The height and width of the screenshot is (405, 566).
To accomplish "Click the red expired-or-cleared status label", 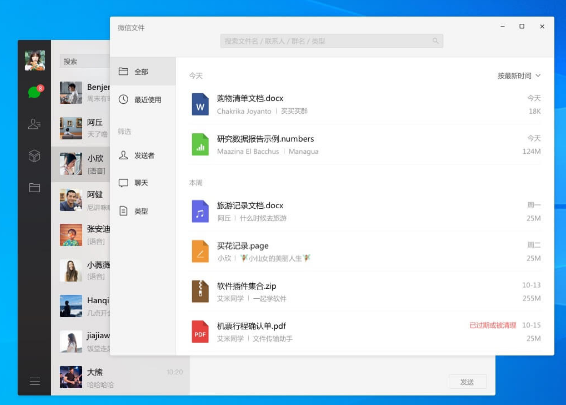I will click(492, 325).
